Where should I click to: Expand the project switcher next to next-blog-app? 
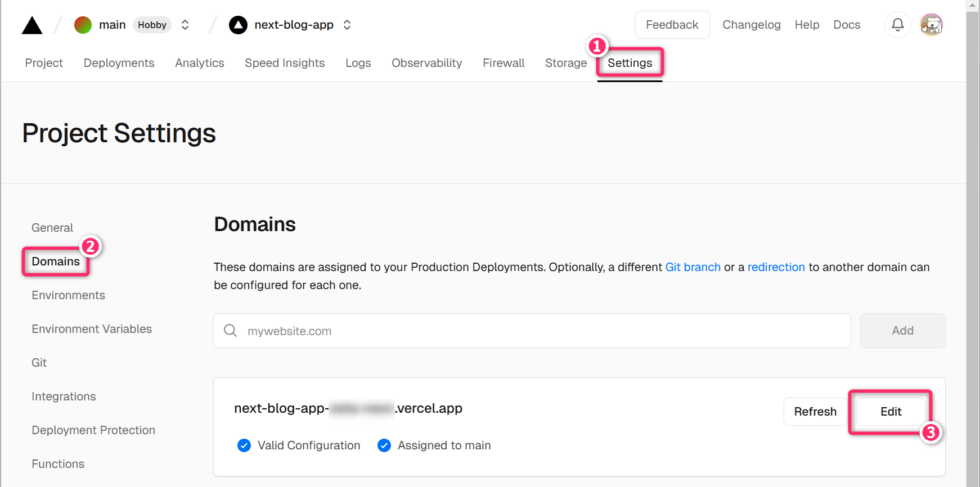[x=347, y=25]
